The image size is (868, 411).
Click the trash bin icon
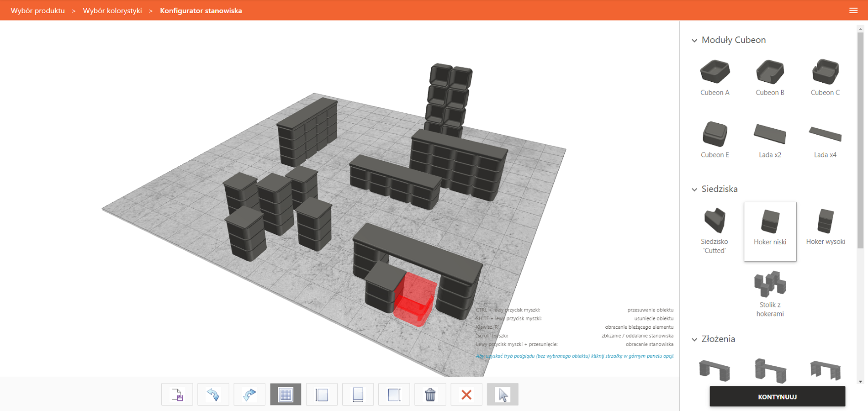click(x=430, y=394)
